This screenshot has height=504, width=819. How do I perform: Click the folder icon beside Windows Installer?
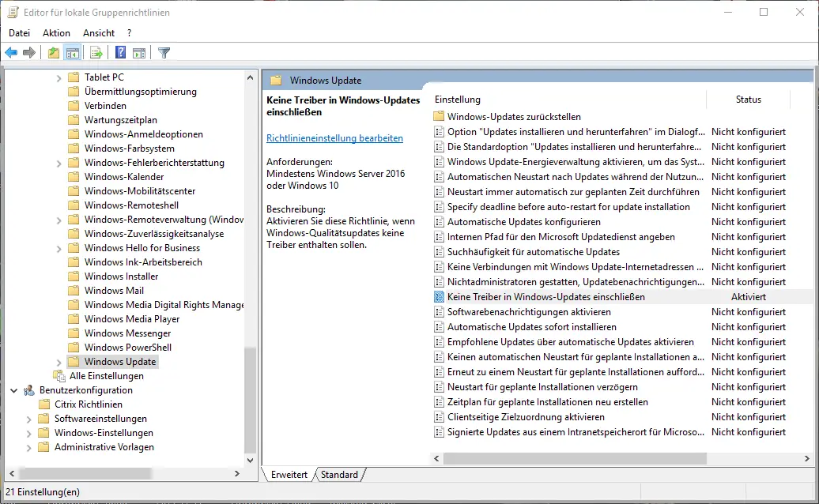74,276
